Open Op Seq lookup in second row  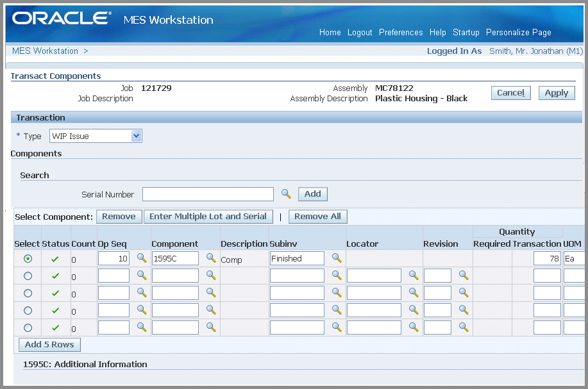click(x=142, y=275)
